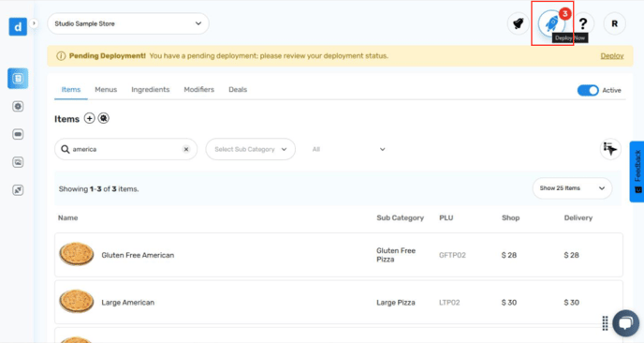This screenshot has width=644, height=343.
Task: Click PLU code LTP02
Action: pos(449,303)
